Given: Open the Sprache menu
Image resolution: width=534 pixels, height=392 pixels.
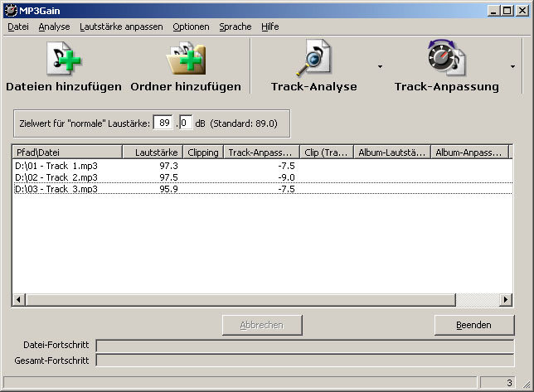Looking at the screenshot, I should (x=235, y=27).
